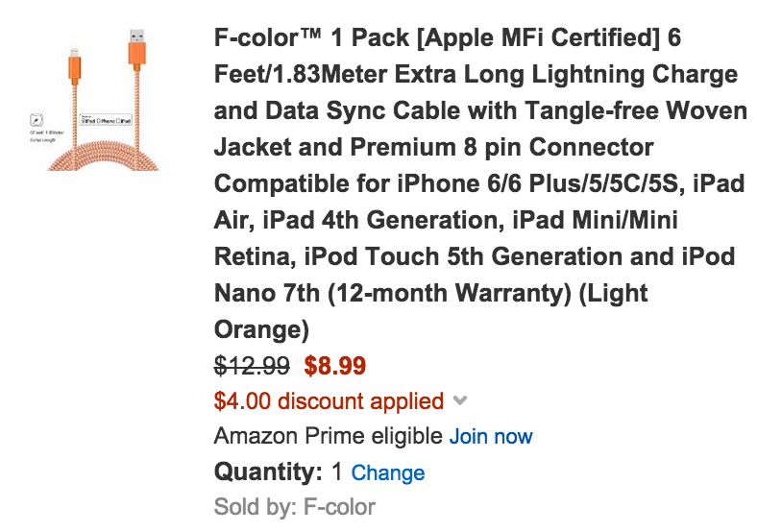Click the $4.00 discount applied text

tap(329, 400)
